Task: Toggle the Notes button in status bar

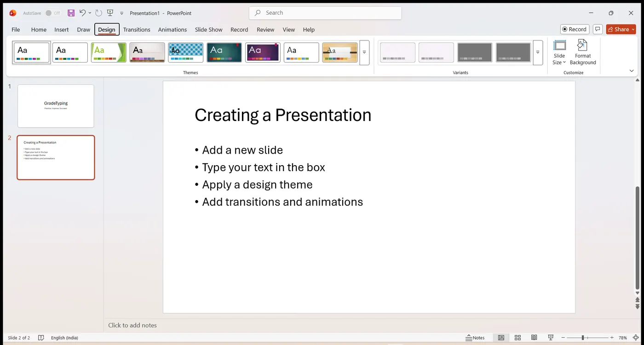Action: [x=475, y=338]
